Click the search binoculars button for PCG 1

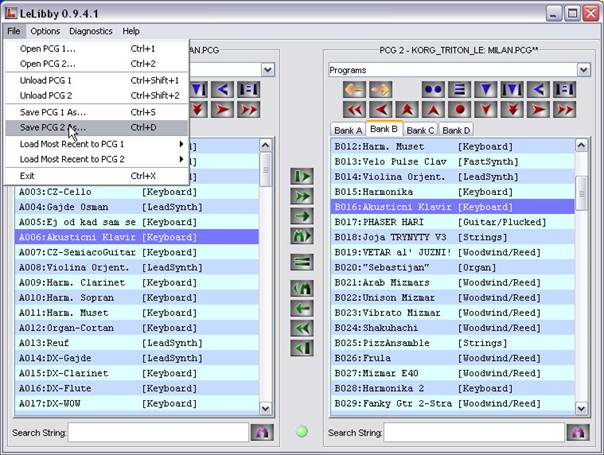pyautogui.click(x=262, y=432)
